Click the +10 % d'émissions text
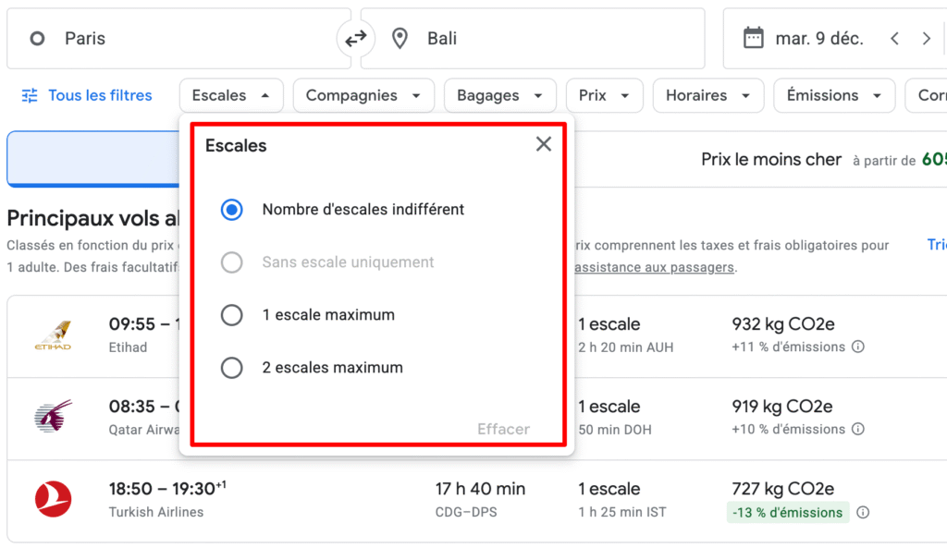Screen dimensions: 947x560 [x=788, y=429]
